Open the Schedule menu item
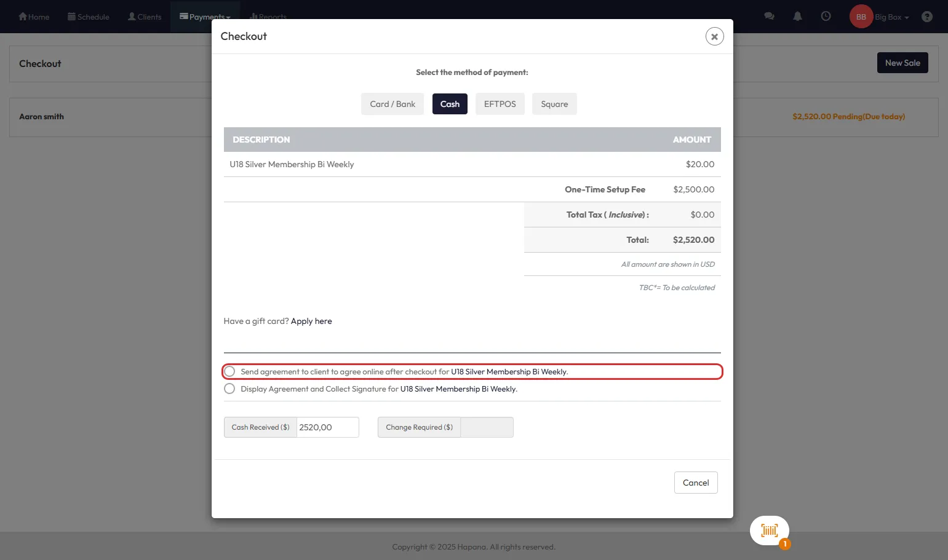948x560 pixels. [x=89, y=17]
